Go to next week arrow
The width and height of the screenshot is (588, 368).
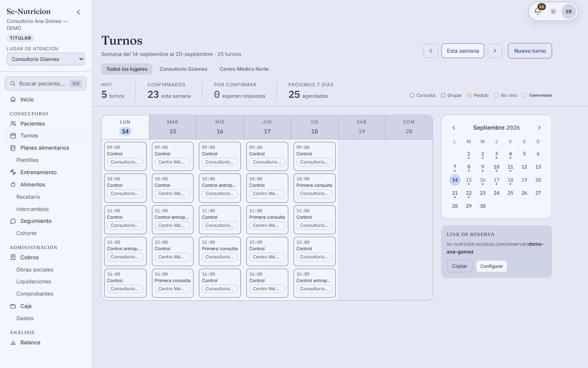point(495,51)
